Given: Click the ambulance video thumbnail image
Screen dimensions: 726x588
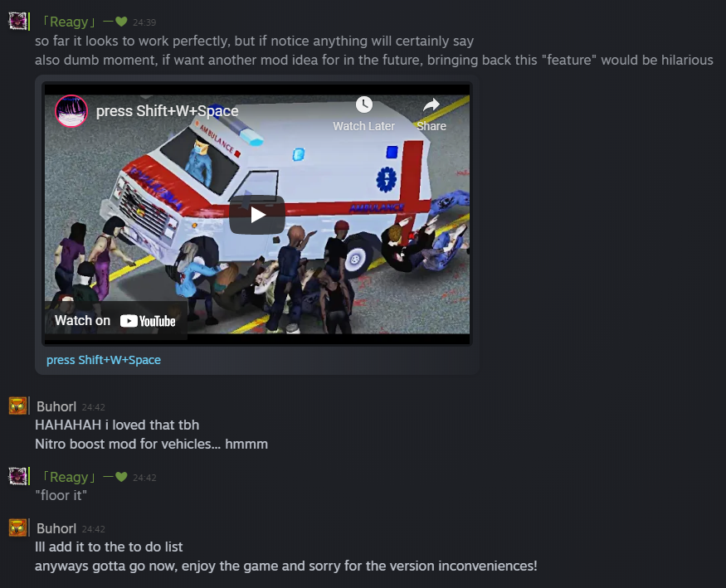Looking at the screenshot, I should click(x=257, y=214).
